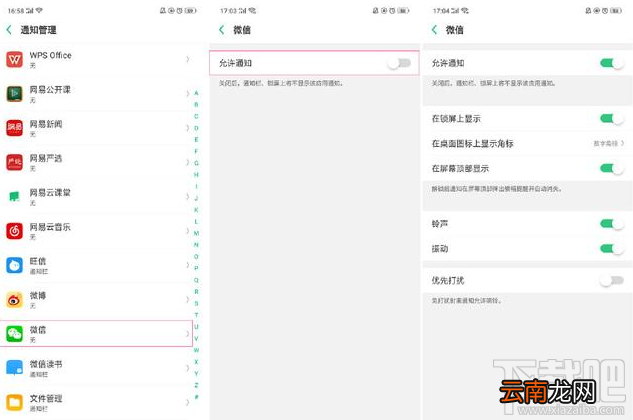Tap the 文件管理 folder icon
Viewport: 633px width, 420px height.
15,402
